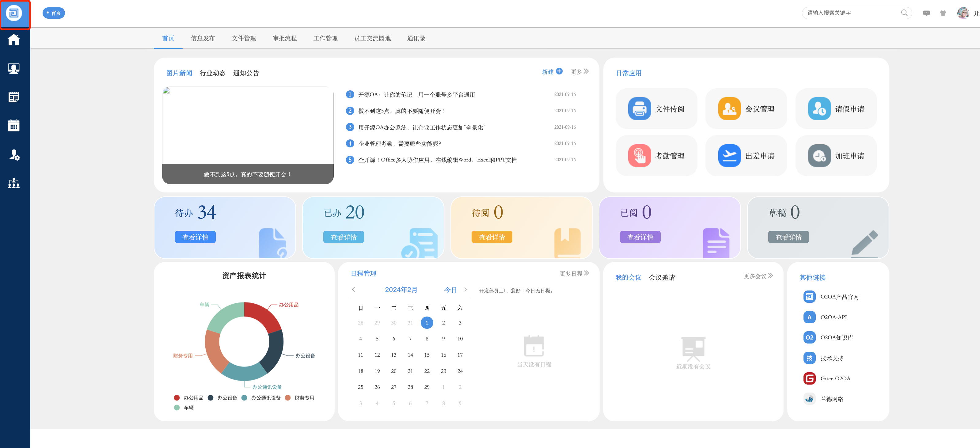Click the search keyword input field
980x448 pixels.
(x=852, y=13)
